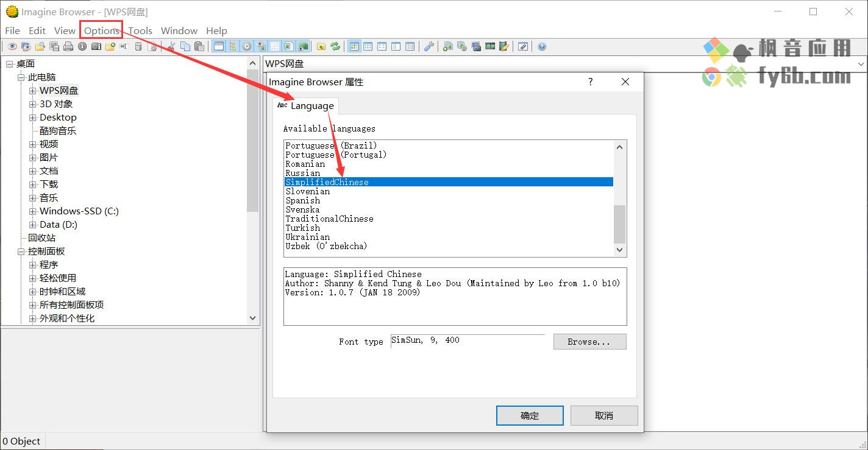Image resolution: width=868 pixels, height=450 pixels.
Task: Open the View menu
Action: point(65,30)
